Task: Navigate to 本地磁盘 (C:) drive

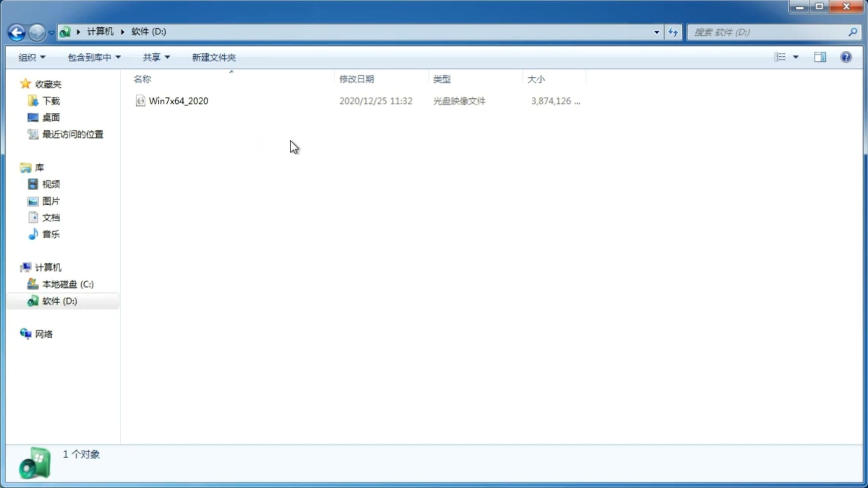Action: click(x=67, y=284)
